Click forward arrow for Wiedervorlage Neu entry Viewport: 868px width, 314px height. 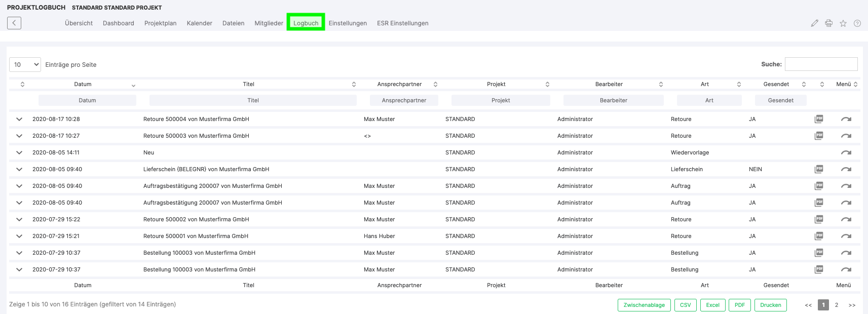pyautogui.click(x=846, y=152)
